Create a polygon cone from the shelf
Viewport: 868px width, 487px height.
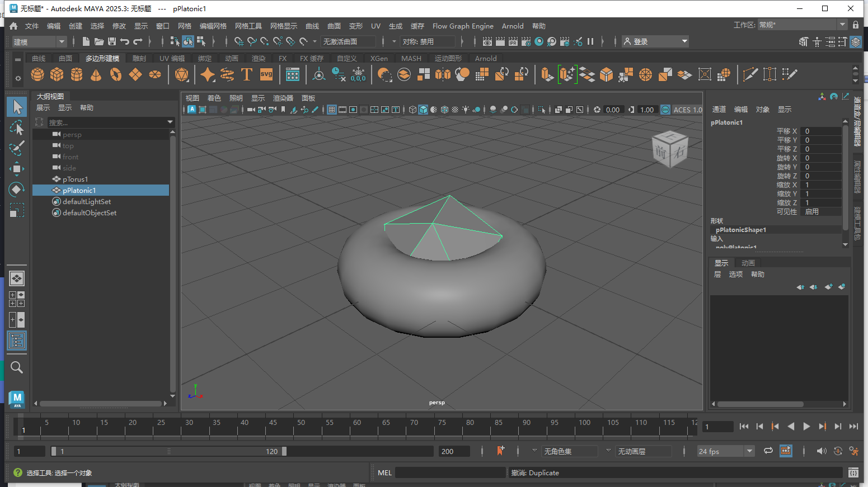tap(96, 74)
